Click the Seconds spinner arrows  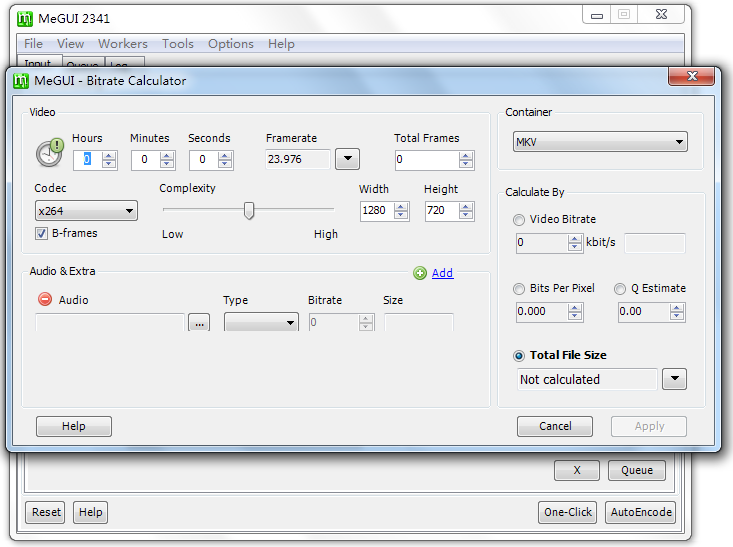click(224, 159)
